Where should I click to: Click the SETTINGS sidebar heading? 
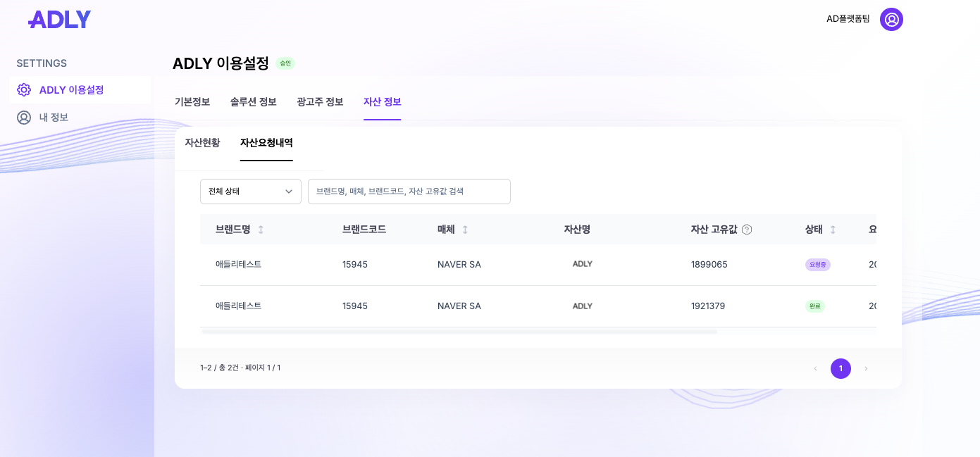(42, 63)
